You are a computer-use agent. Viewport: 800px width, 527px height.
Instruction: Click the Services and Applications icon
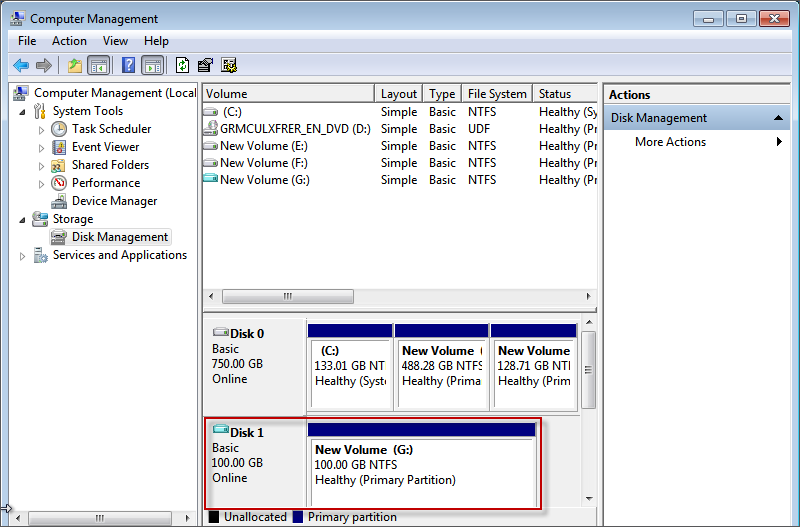pos(40,255)
